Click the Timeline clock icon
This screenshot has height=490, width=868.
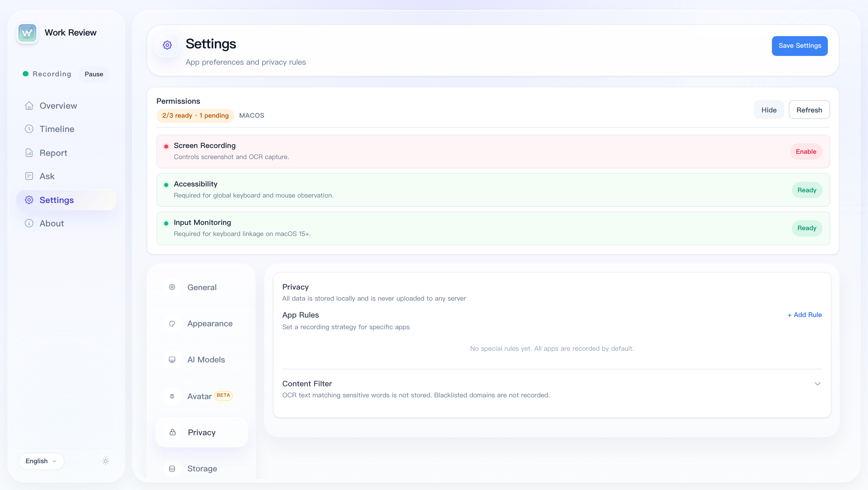(x=29, y=129)
